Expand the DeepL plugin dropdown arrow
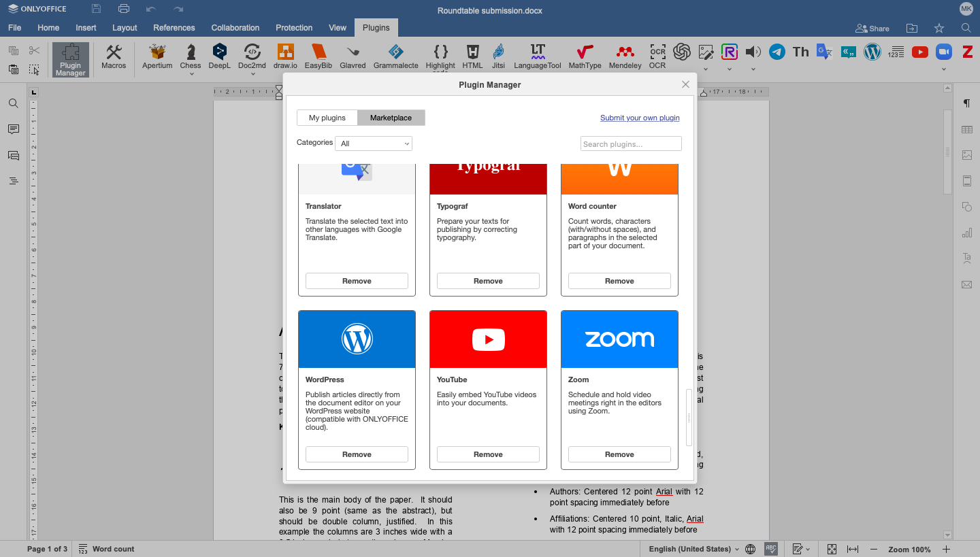This screenshot has width=980, height=557. [219, 71]
